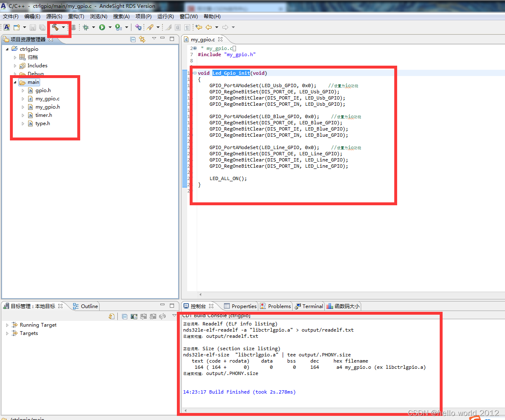Open search using the flashlight Search icon
This screenshot has width=505, height=420.
[x=149, y=27]
